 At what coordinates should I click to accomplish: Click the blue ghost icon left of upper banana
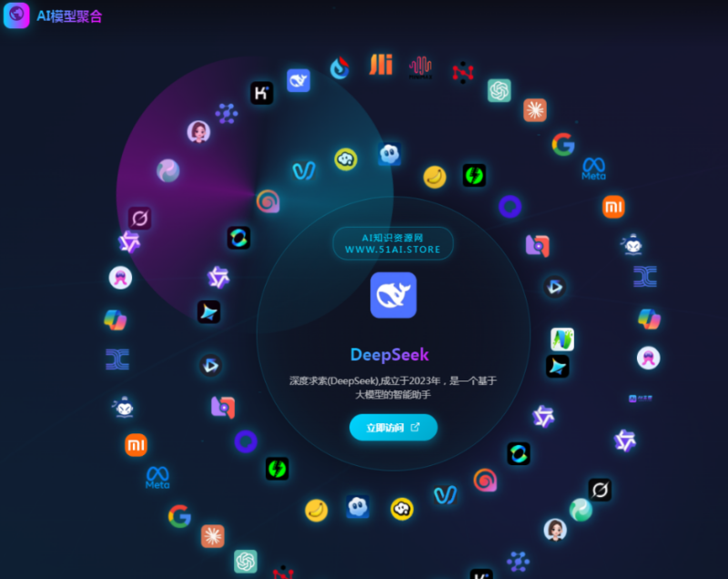[x=389, y=154]
